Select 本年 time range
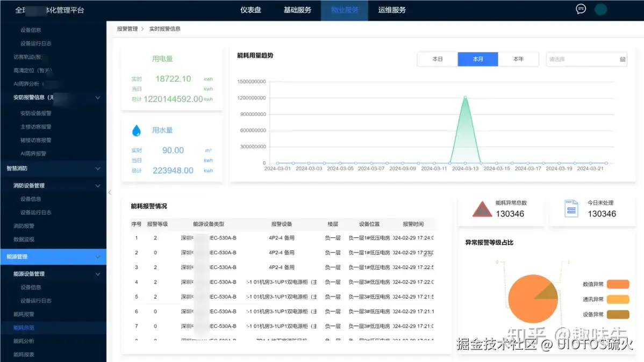Viewport: 644px width, 362px height. pyautogui.click(x=518, y=59)
